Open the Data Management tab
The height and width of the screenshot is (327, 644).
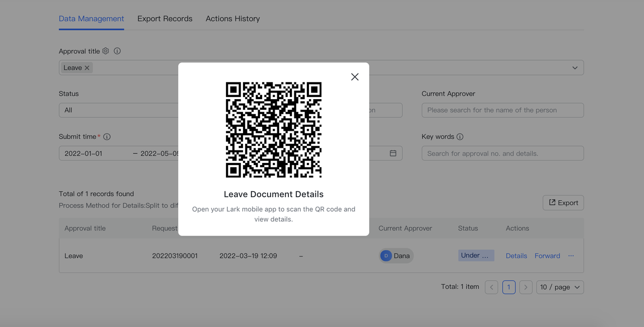pyautogui.click(x=91, y=19)
